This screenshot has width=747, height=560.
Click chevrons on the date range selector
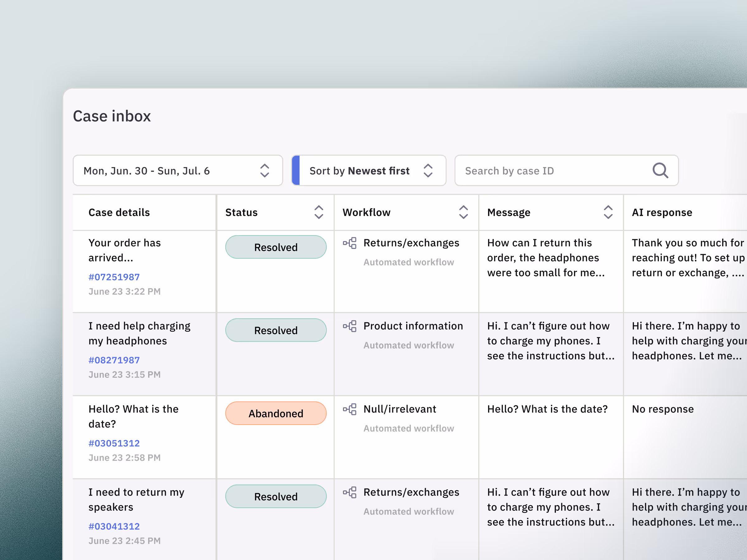coord(265,170)
